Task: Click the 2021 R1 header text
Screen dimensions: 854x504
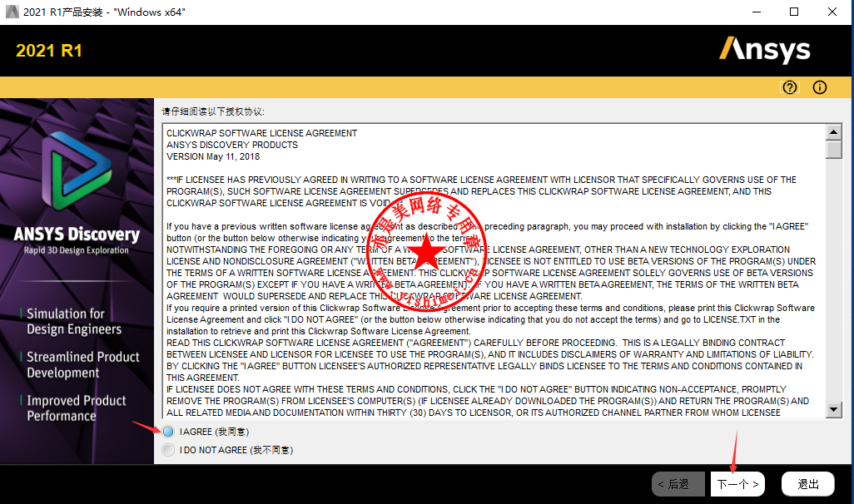Action: [x=49, y=51]
